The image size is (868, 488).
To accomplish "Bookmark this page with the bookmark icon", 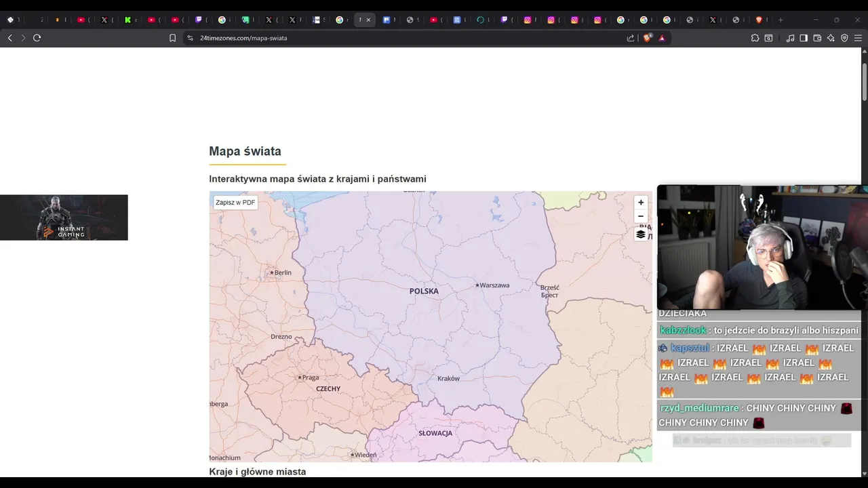I will click(x=172, y=38).
